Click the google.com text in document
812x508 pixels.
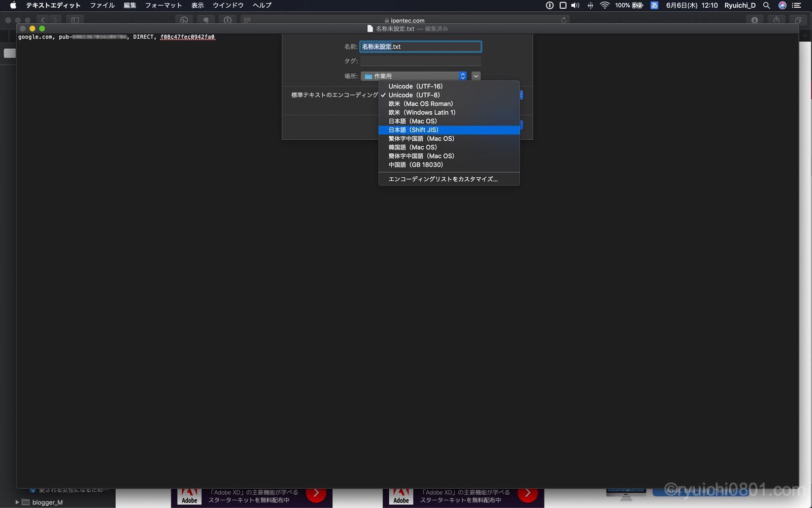click(35, 37)
